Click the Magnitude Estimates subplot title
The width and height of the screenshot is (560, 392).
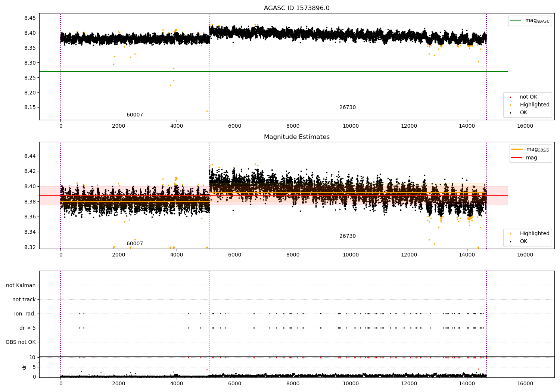point(296,137)
